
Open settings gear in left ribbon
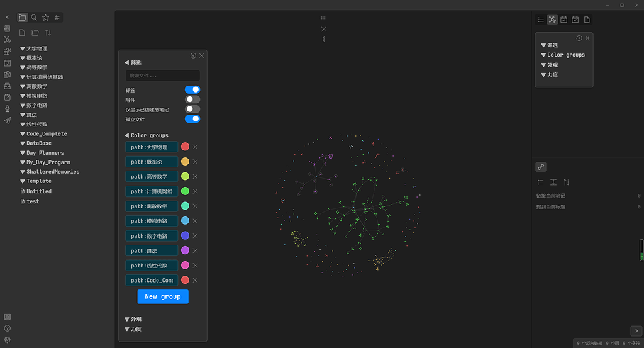tap(8, 340)
